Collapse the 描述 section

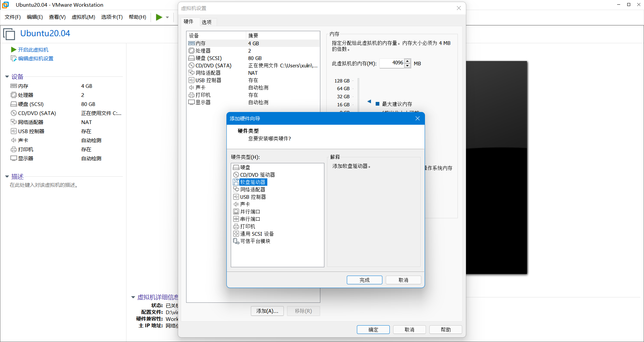point(7,177)
